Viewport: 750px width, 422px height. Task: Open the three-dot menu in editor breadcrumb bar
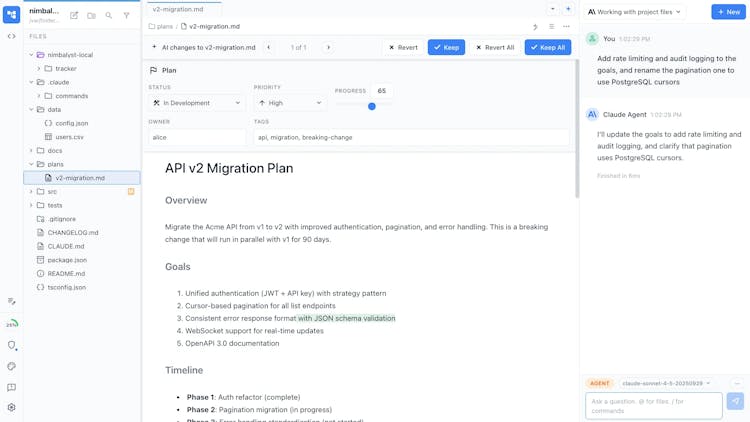click(566, 27)
